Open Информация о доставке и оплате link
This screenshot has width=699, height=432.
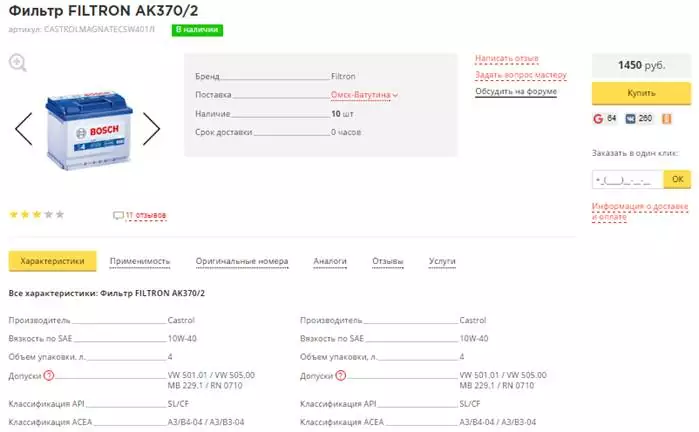pyautogui.click(x=640, y=211)
